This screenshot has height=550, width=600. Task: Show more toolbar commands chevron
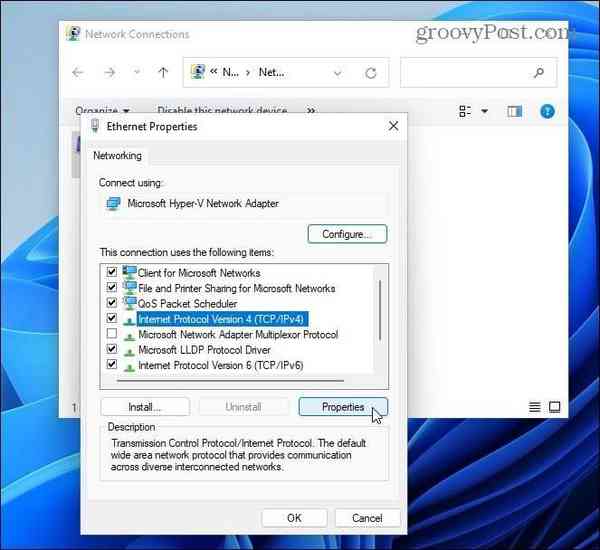[311, 111]
